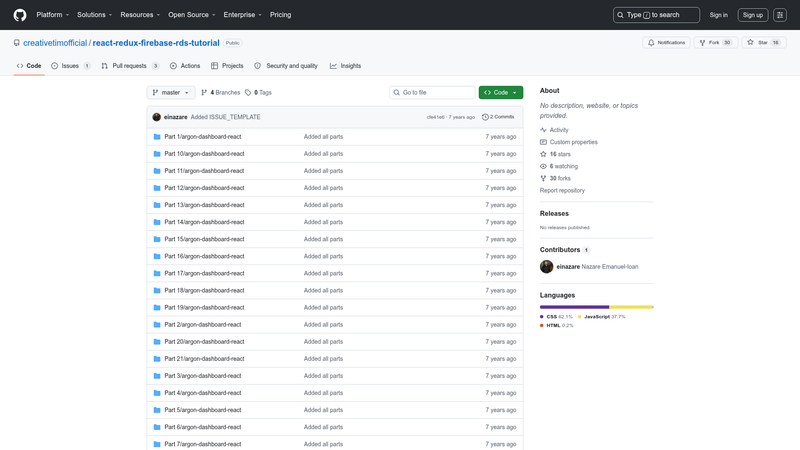Screen dimensions: 800x450
Task: Click einazare's contributor avatar
Action: click(x=546, y=267)
